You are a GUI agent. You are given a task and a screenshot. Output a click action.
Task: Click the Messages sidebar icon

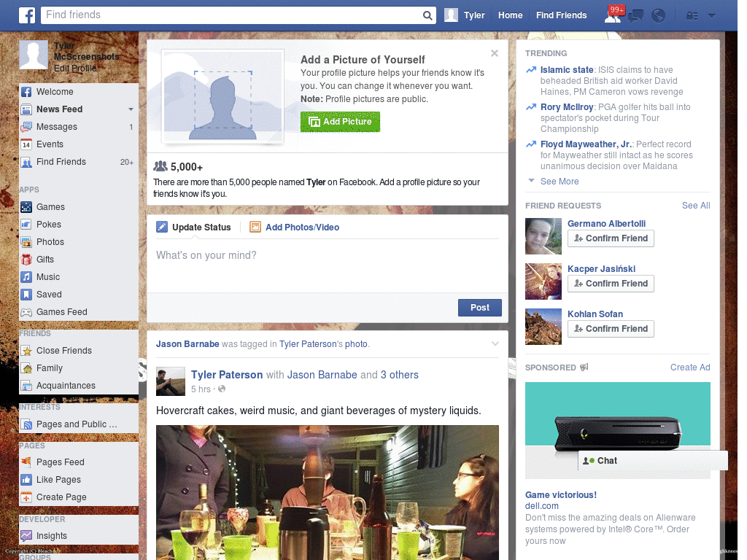(x=26, y=127)
